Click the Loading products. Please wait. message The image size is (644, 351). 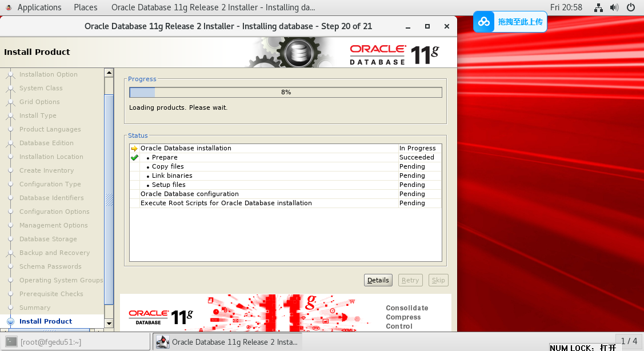[x=178, y=107]
